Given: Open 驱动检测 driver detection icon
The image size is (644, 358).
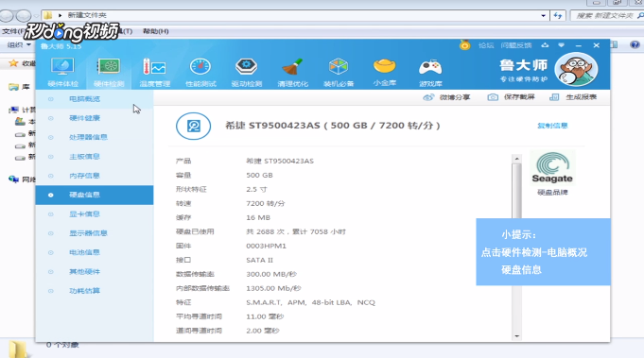Looking at the screenshot, I should click(247, 72).
